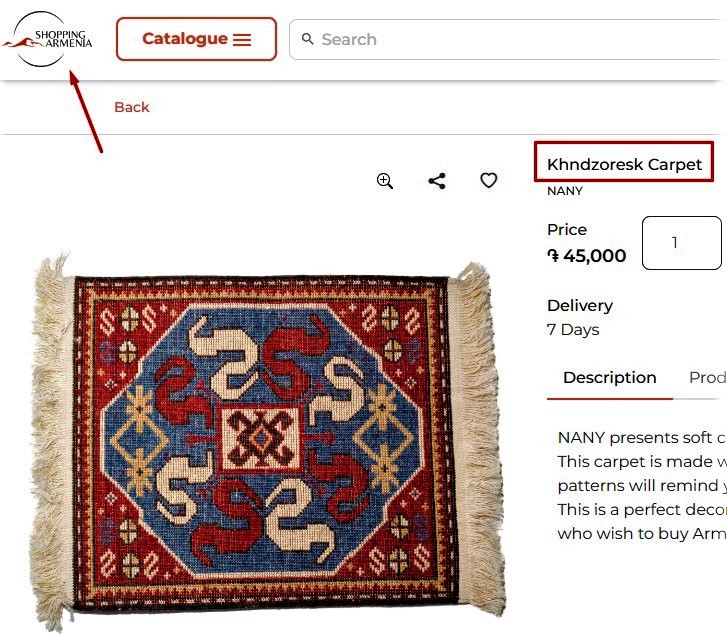Zoom in on the product image
The image size is (727, 636).
coord(385,181)
